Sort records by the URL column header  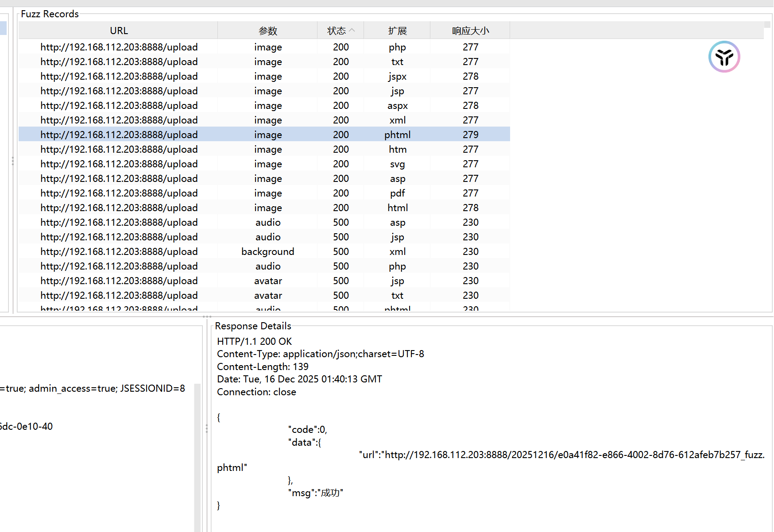[x=119, y=31]
